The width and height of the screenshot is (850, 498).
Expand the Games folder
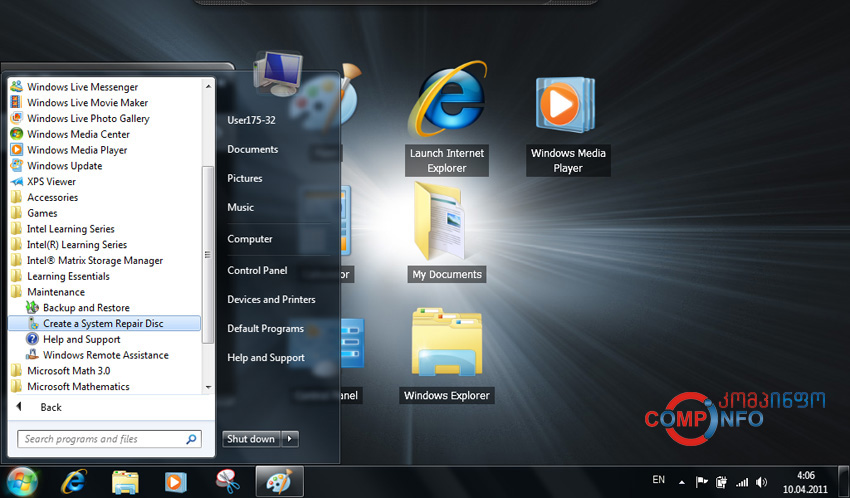coord(42,213)
